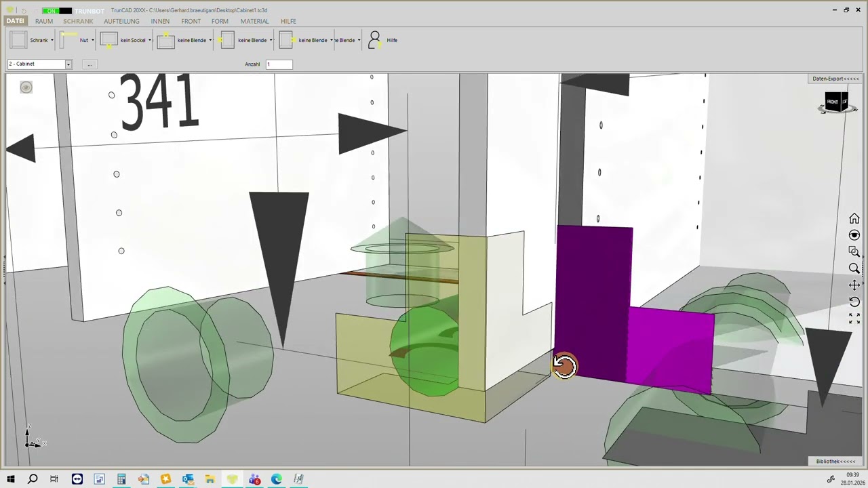The width and height of the screenshot is (868, 488).
Task: Switch to the RAUM tab
Action: coord(44,21)
